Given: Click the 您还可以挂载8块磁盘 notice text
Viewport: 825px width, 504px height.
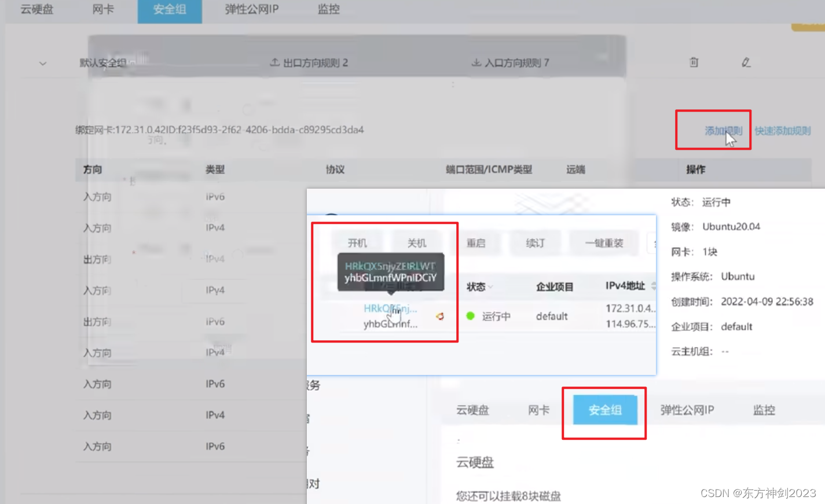Looking at the screenshot, I should [x=508, y=496].
